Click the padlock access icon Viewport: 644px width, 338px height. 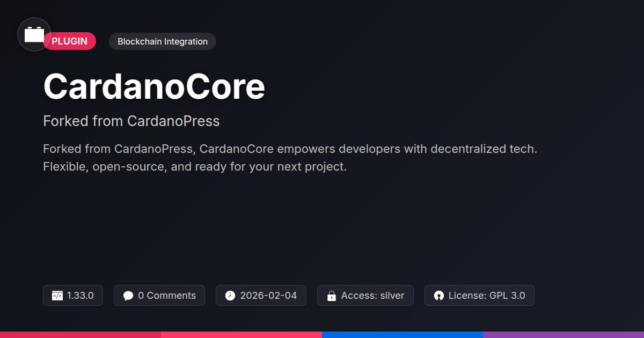332,296
